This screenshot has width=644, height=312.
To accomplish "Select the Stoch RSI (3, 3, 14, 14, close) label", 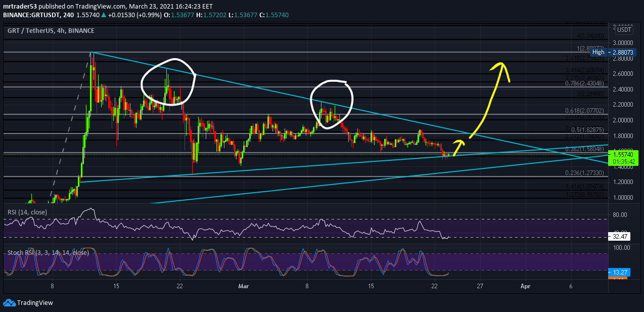I will click(x=48, y=252).
